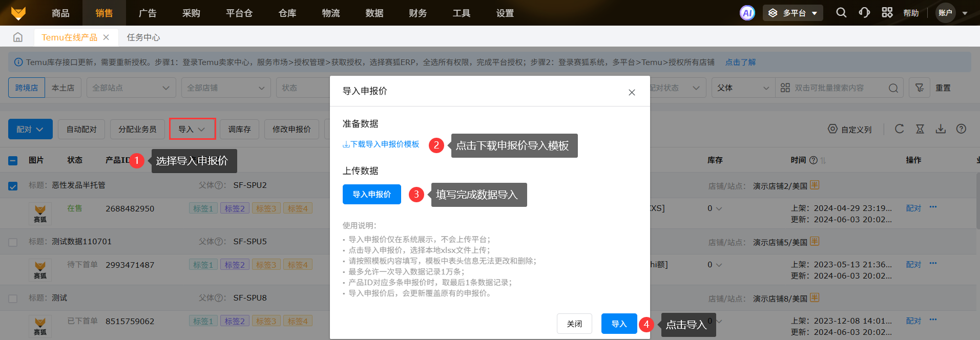This screenshot has width=980, height=340.
Task: Open the 全部站点 dropdown
Action: (131, 88)
